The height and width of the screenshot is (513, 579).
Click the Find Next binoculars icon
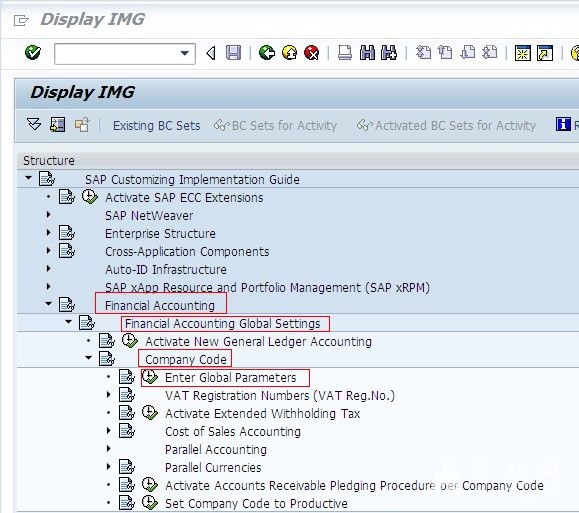pos(389,53)
